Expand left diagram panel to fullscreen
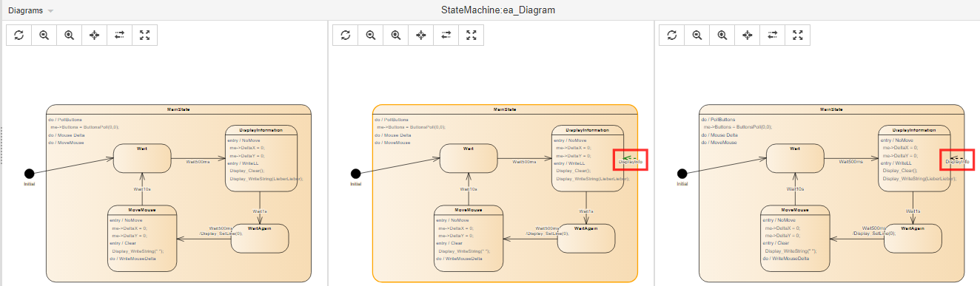The height and width of the screenshot is (286, 980). point(145,35)
